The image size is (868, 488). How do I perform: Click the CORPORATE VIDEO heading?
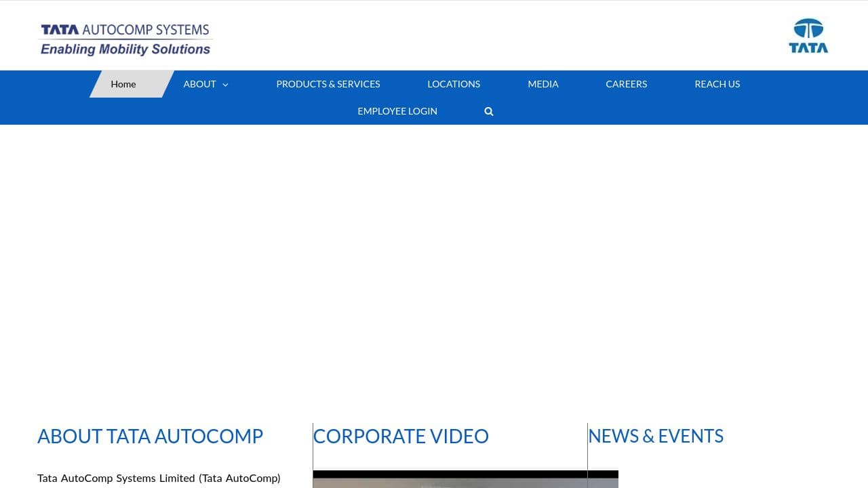[x=401, y=436]
